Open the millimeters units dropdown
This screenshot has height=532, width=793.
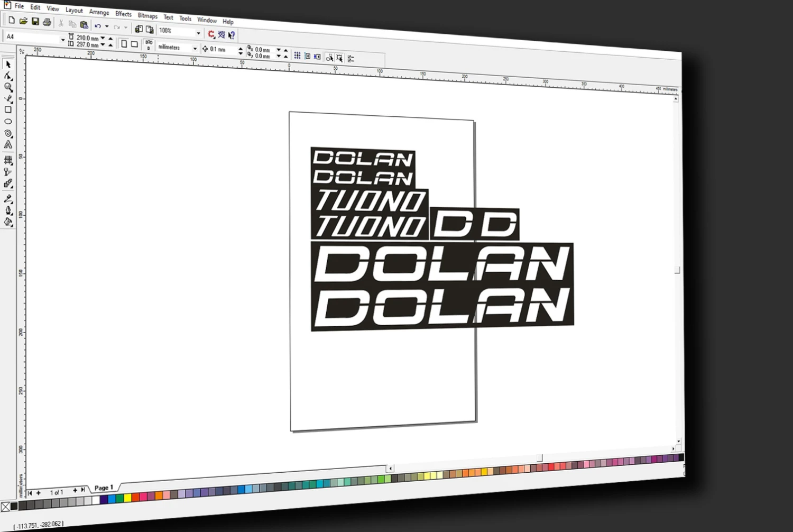click(x=195, y=49)
